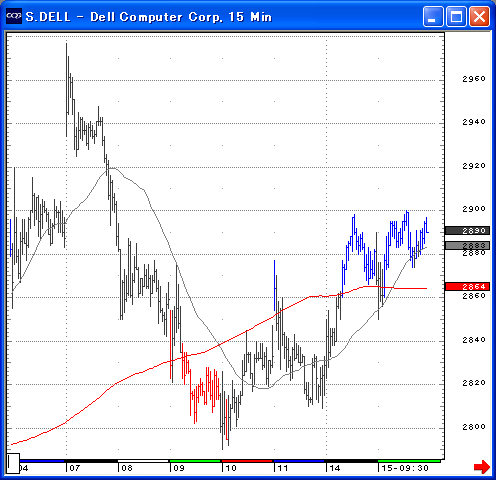Click the 15-09:30 time label
Image resolution: width=496 pixels, height=480 pixels.
405,468
